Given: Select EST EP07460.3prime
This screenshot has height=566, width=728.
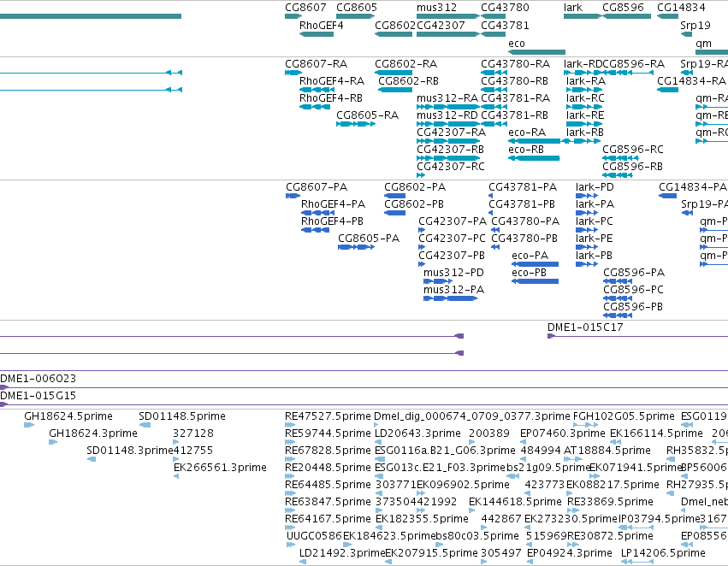Looking at the screenshot, I should (563, 433).
